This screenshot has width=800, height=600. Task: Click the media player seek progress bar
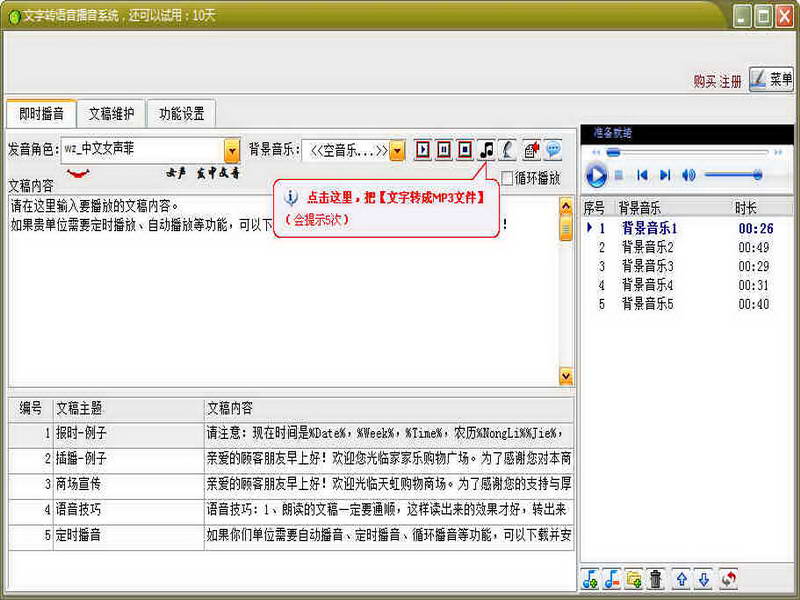coord(687,152)
